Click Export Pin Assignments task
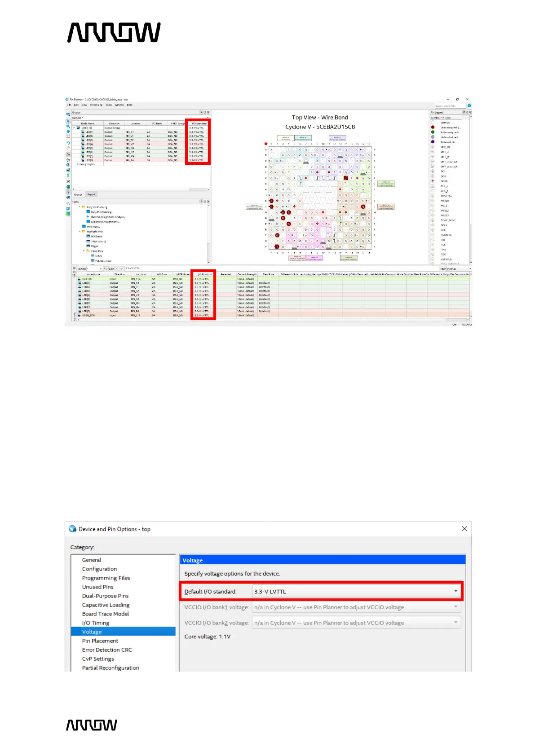535x756 pixels. [106, 222]
